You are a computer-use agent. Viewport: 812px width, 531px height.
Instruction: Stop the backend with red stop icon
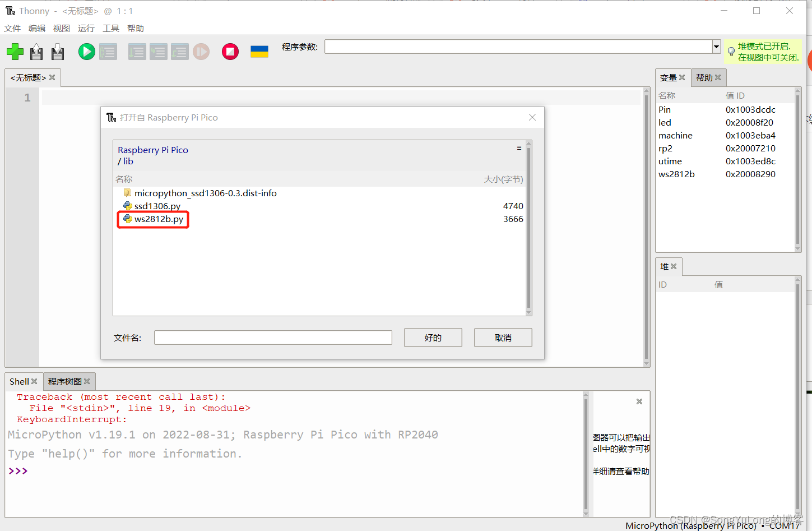point(230,52)
